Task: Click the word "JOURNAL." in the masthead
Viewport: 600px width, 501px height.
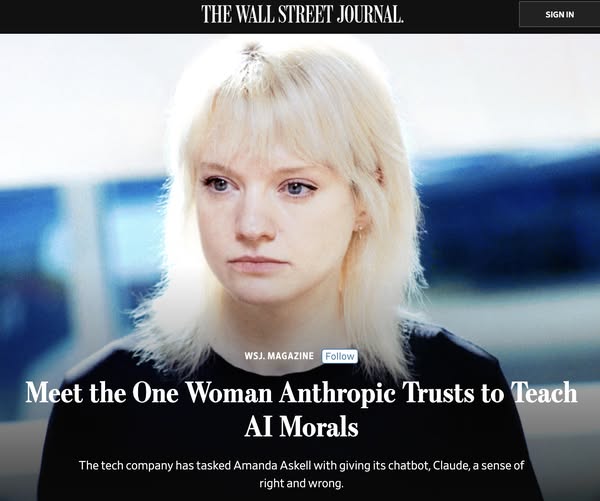Action: pos(370,15)
